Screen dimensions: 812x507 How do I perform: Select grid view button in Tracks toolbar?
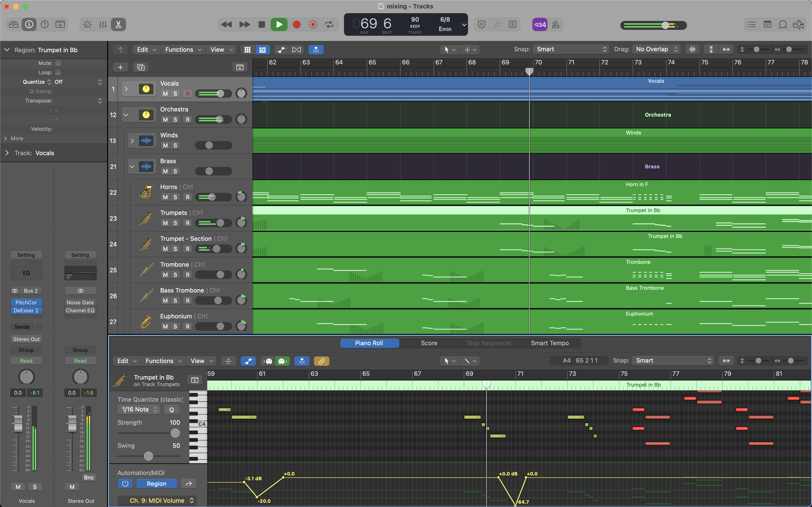(247, 50)
